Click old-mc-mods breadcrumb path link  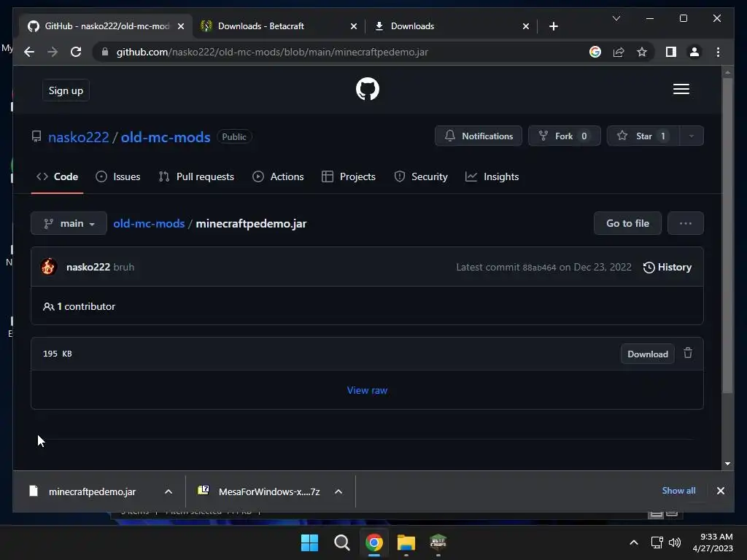149,223
